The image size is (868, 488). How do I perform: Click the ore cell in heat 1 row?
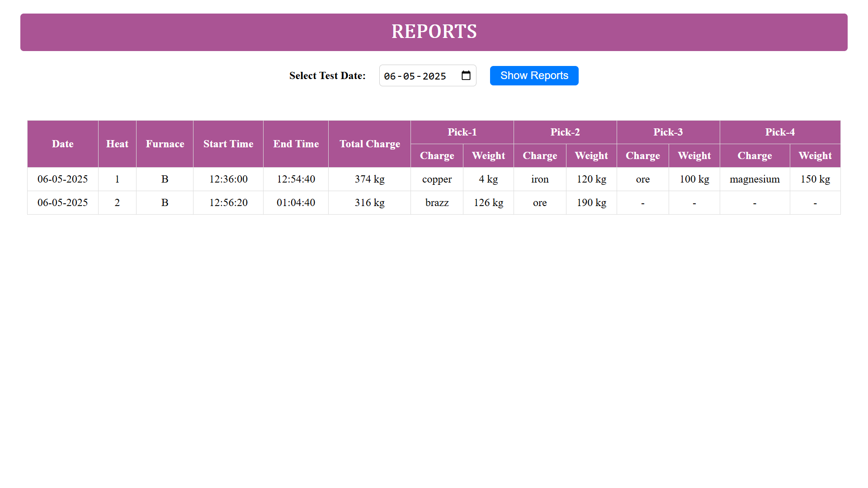click(643, 179)
